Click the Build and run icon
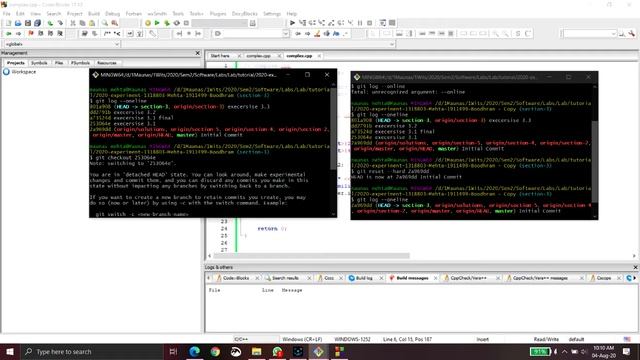The height and width of the screenshot is (360, 640). [x=167, y=23]
